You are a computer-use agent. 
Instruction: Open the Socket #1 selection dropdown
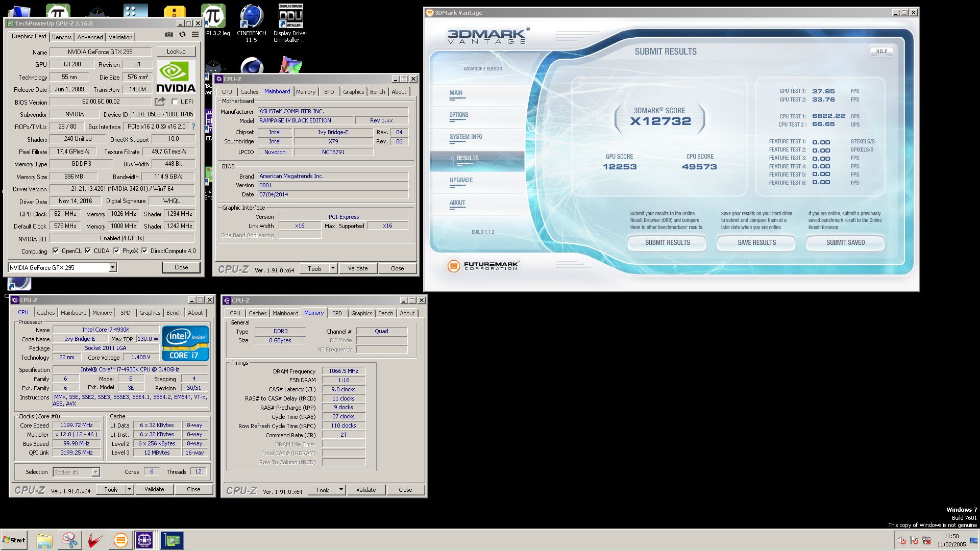77,472
